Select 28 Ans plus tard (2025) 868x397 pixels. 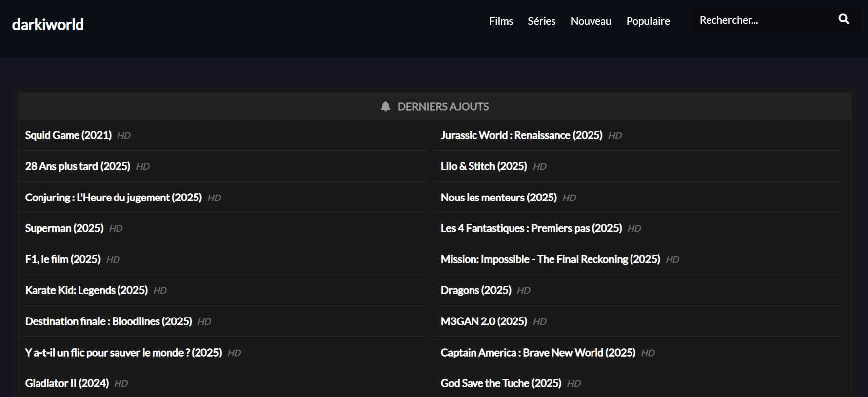click(78, 166)
